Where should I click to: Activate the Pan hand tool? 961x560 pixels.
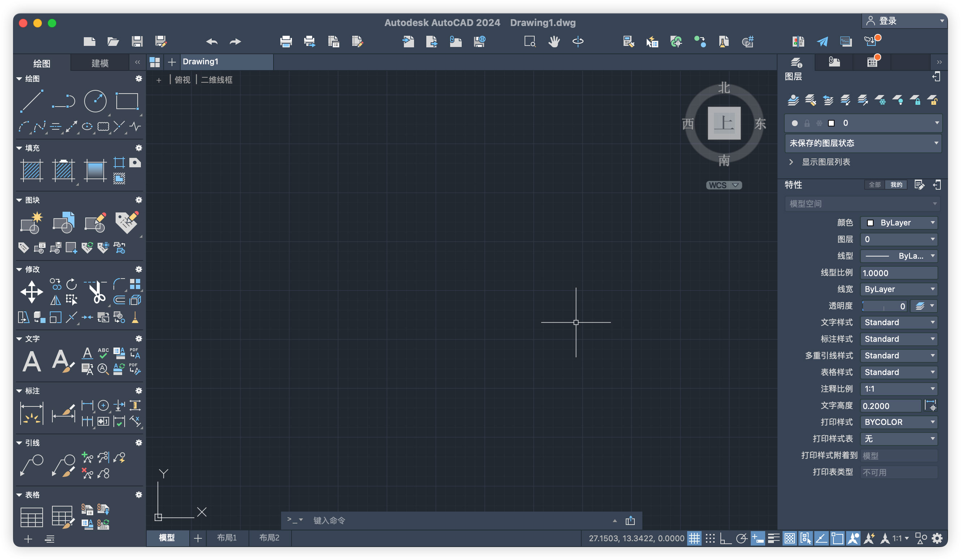(x=554, y=41)
